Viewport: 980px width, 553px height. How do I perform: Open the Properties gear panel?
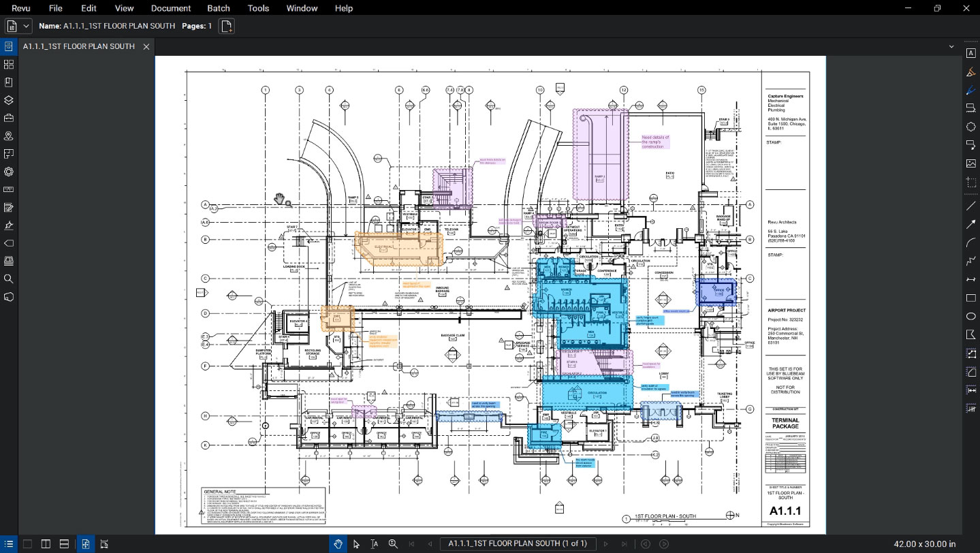coord(9,172)
